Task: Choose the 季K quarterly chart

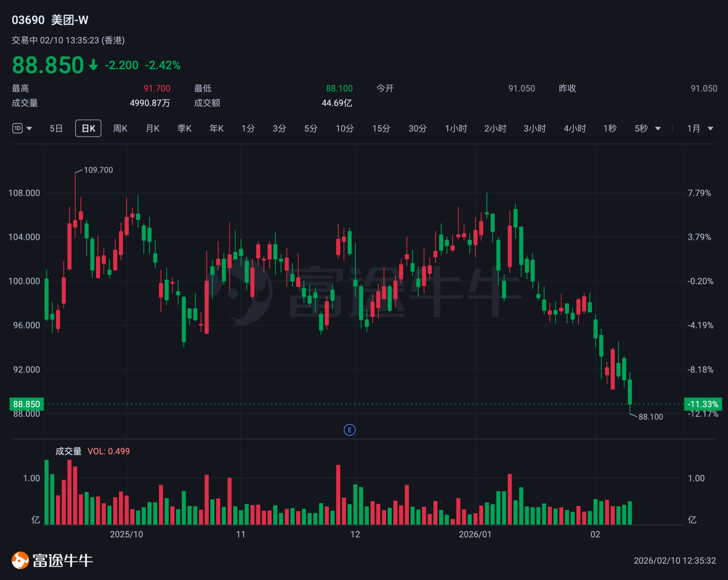Action: (184, 128)
